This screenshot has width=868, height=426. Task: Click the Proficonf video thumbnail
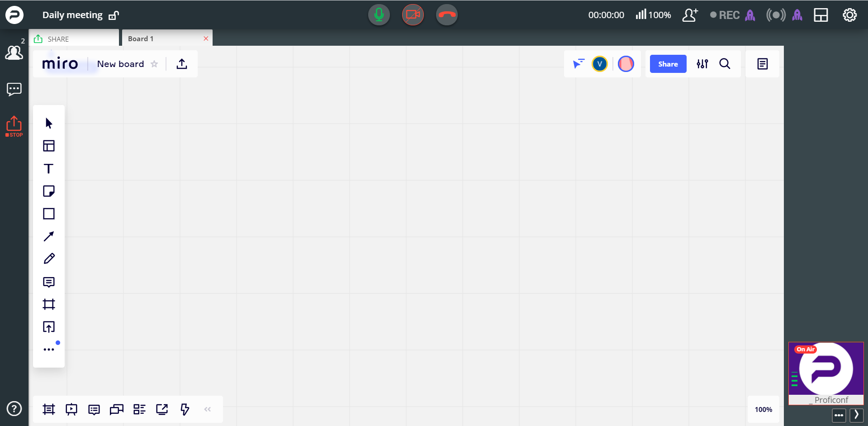click(x=826, y=373)
